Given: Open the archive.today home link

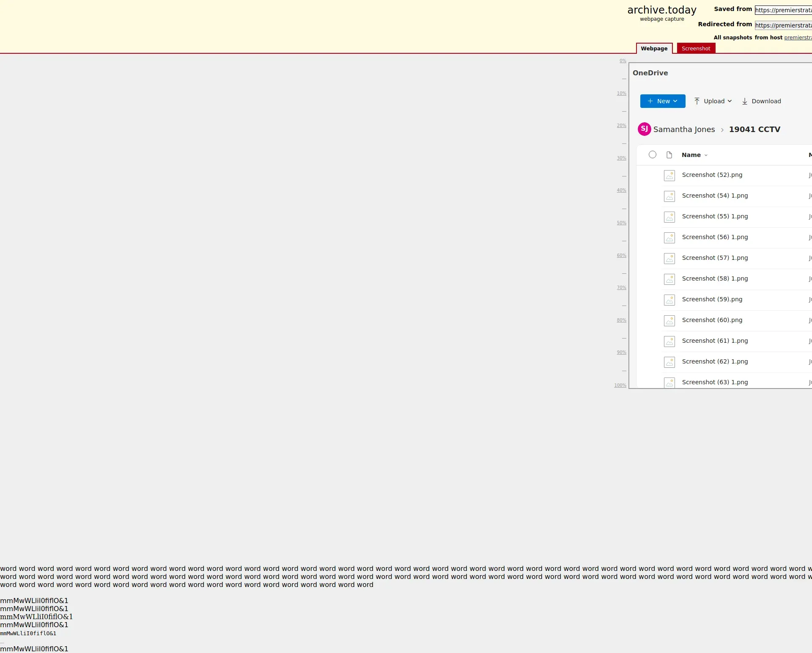Looking at the screenshot, I should pos(661,10).
